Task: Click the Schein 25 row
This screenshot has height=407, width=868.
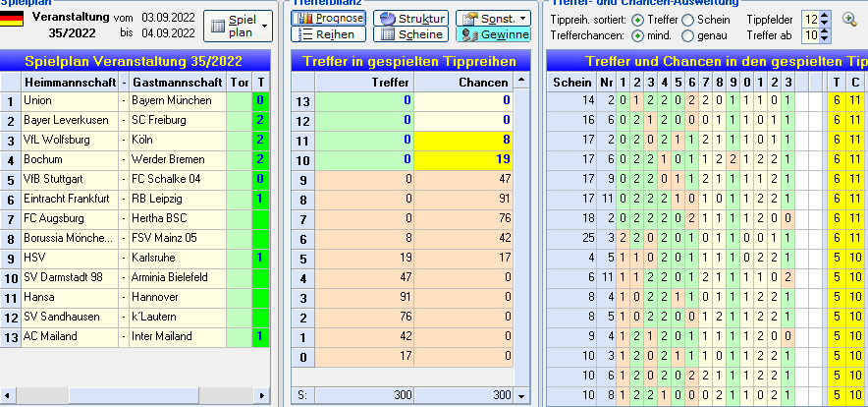Action: pos(708,239)
